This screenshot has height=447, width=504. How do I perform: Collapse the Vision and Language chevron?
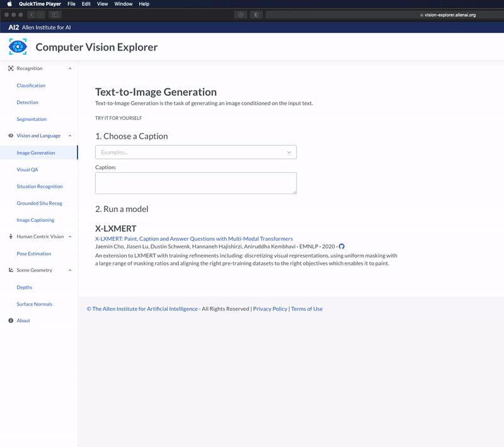point(70,136)
